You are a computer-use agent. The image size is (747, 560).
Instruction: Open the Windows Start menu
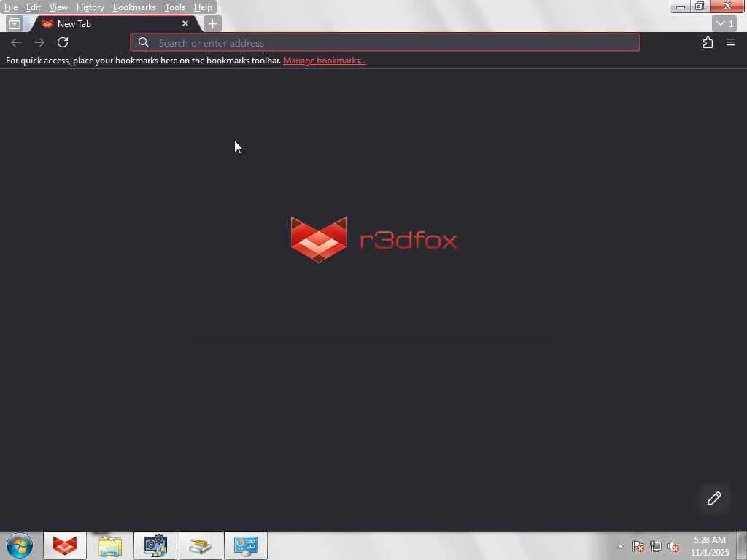coord(20,545)
